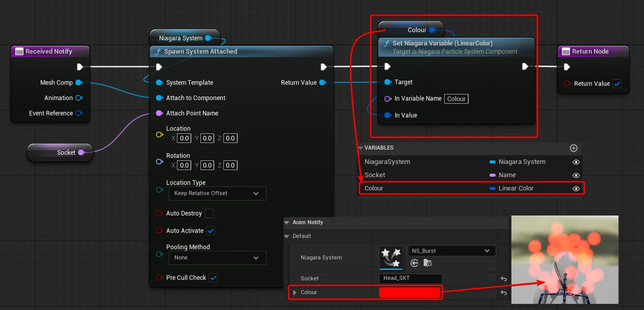Image resolution: width=644 pixels, height=310 pixels.
Task: Click the browse to asset folder icon
Action: pos(428,263)
